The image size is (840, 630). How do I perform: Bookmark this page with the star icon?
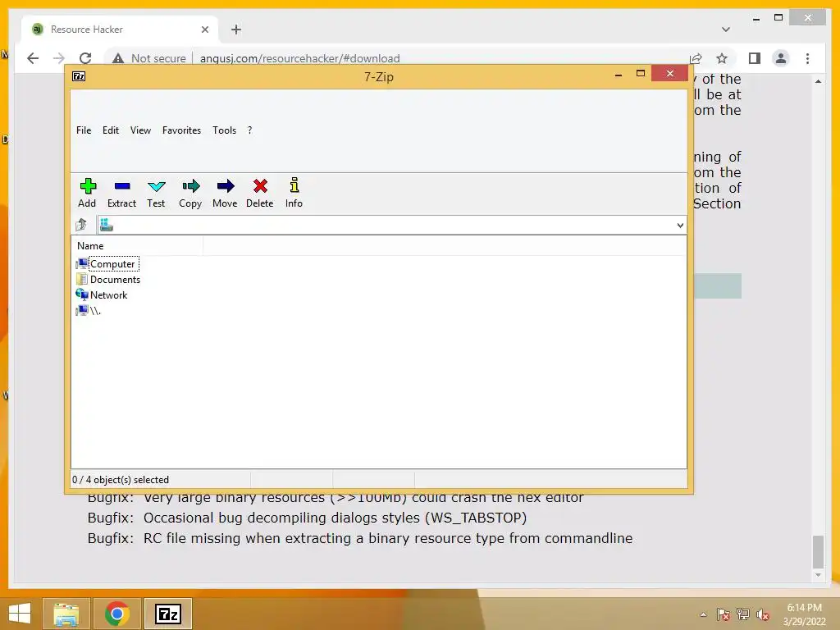pos(722,58)
